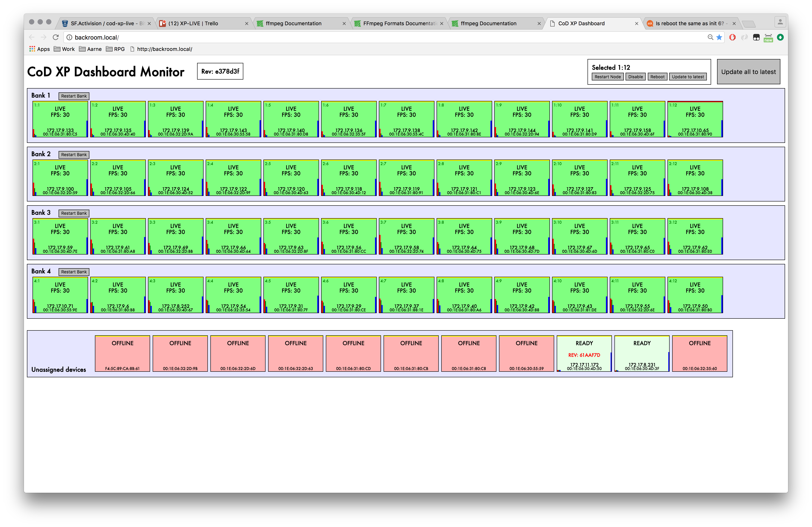The width and height of the screenshot is (812, 527).
Task: Select node tile 4:5 at 172.17.9.31
Action: [291, 295]
